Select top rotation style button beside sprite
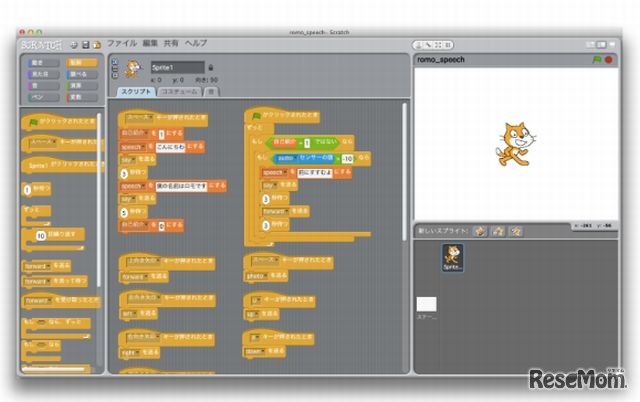 coord(113,61)
